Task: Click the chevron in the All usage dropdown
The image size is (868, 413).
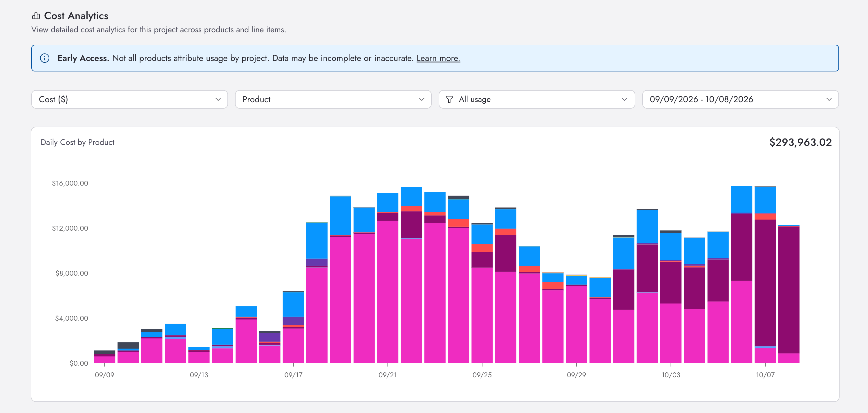Action: [x=624, y=99]
